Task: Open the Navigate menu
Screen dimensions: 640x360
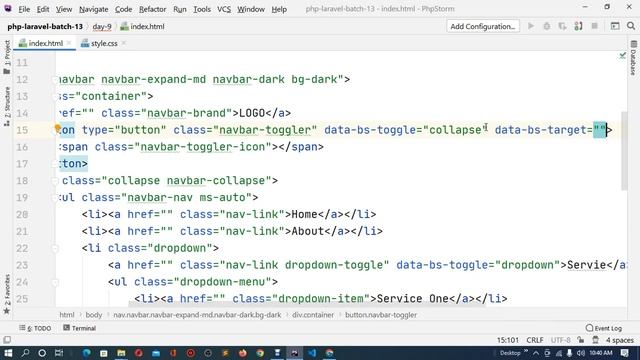Action: coord(93,9)
